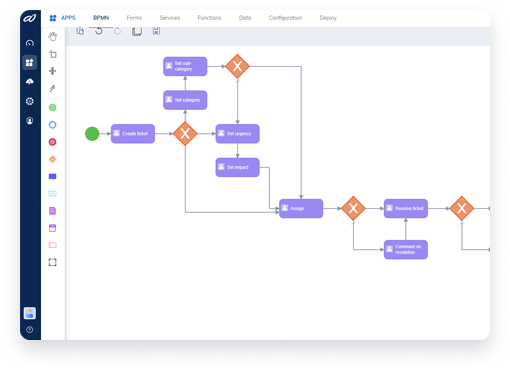Screen dimensions: 510x370
Task: Open the Configuration tab
Action: pos(285,18)
